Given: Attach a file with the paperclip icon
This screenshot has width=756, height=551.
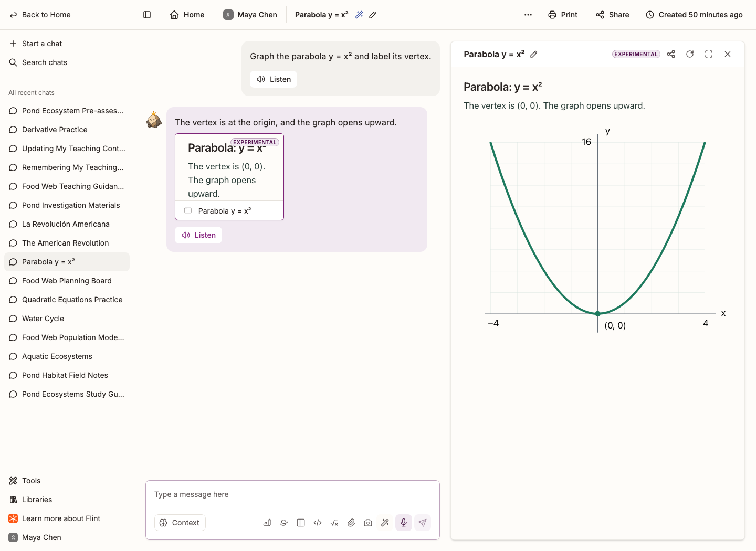Looking at the screenshot, I should [351, 523].
